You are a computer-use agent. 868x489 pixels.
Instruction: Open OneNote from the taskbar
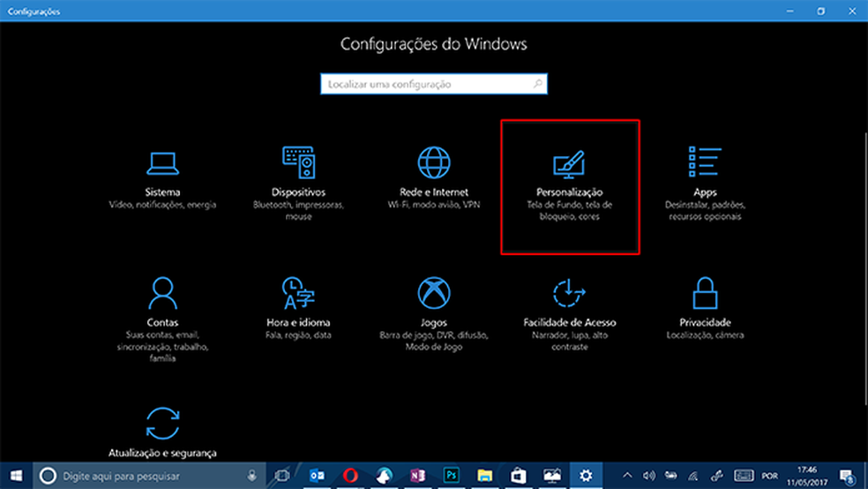417,476
